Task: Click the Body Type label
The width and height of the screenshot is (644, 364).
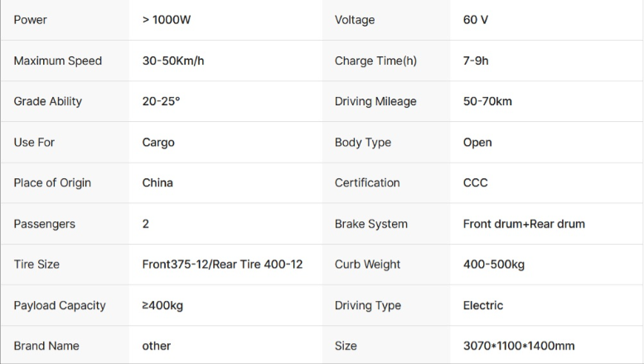Action: click(x=362, y=142)
